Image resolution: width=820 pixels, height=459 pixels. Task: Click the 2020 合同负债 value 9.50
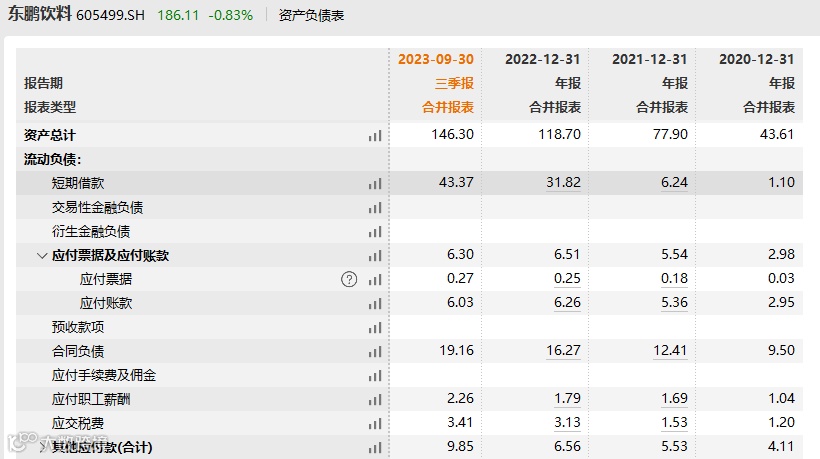coord(781,350)
